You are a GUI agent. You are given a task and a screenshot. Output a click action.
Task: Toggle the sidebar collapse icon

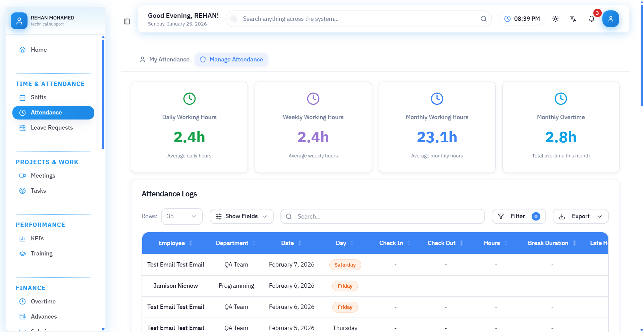point(127,21)
